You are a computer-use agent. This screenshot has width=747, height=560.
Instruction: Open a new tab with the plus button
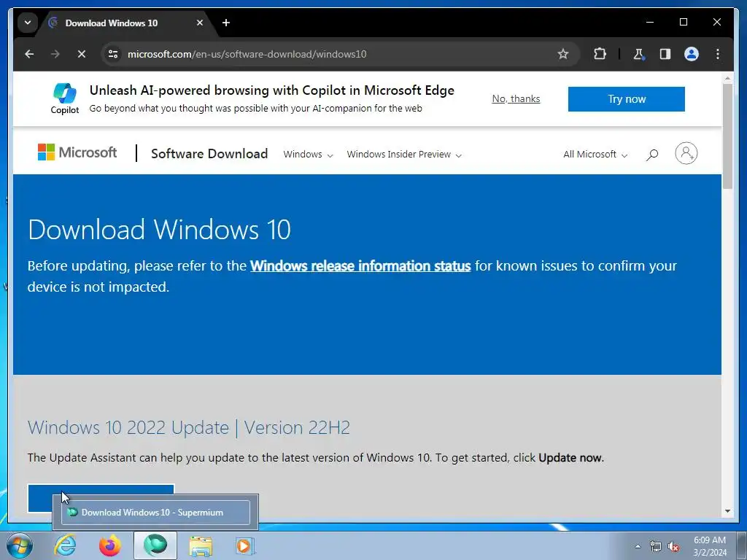coord(226,23)
